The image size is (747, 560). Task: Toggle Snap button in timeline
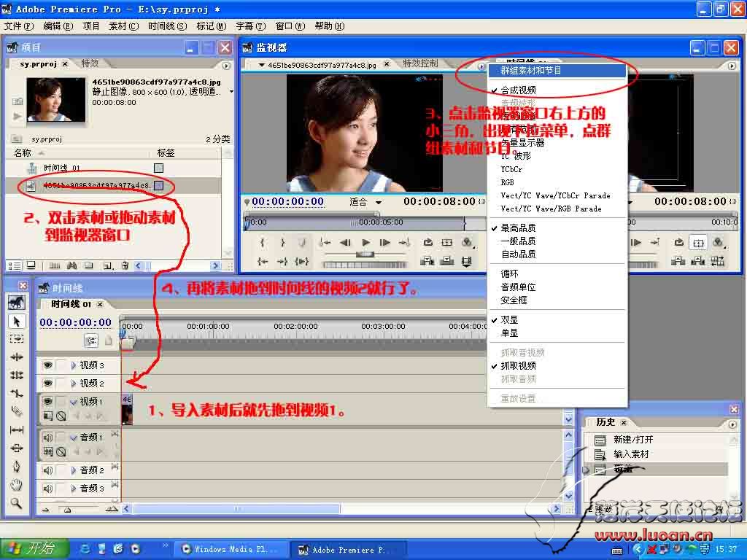pyautogui.click(x=91, y=340)
